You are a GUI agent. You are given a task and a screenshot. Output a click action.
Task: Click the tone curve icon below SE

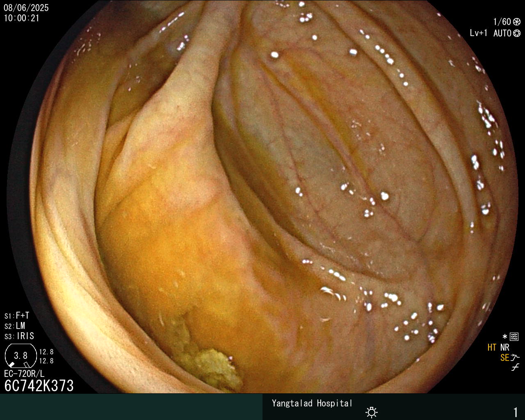click(515, 367)
